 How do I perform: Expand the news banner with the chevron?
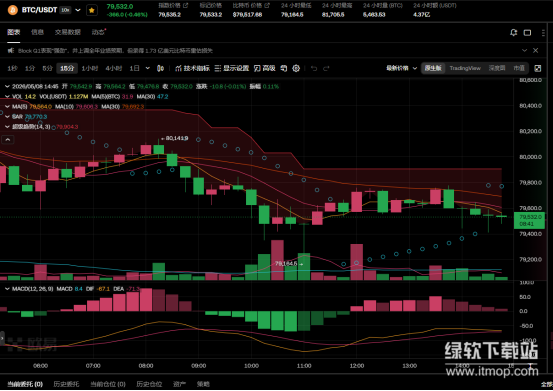[524, 50]
